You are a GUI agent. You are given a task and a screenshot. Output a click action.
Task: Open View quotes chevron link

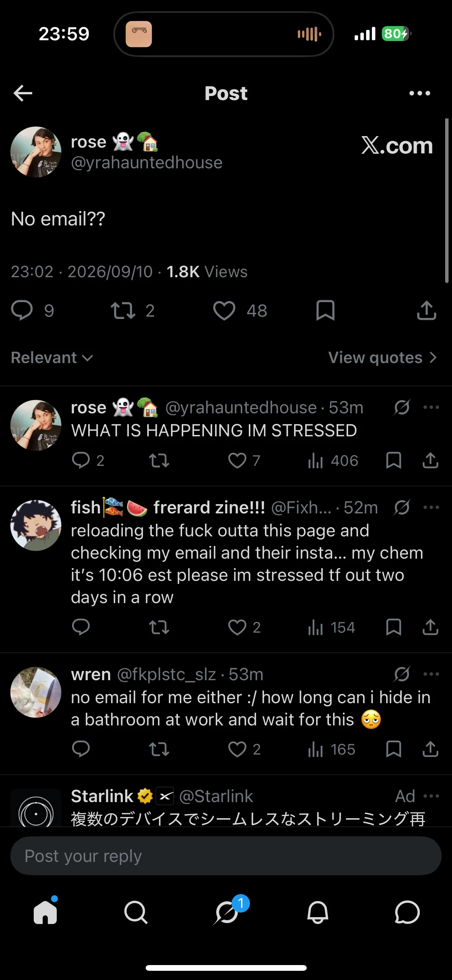383,358
